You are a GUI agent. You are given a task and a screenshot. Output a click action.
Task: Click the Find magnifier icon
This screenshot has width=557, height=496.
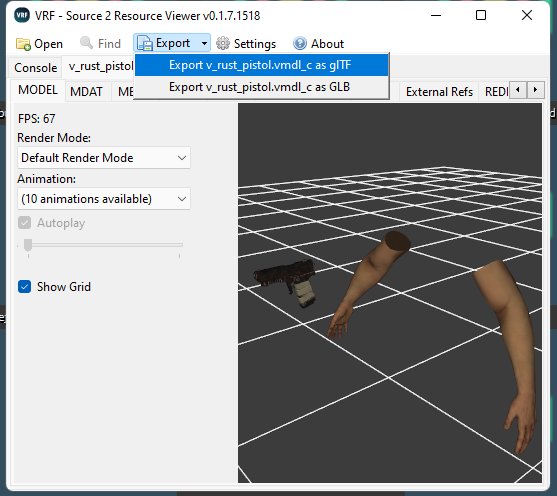(x=86, y=43)
